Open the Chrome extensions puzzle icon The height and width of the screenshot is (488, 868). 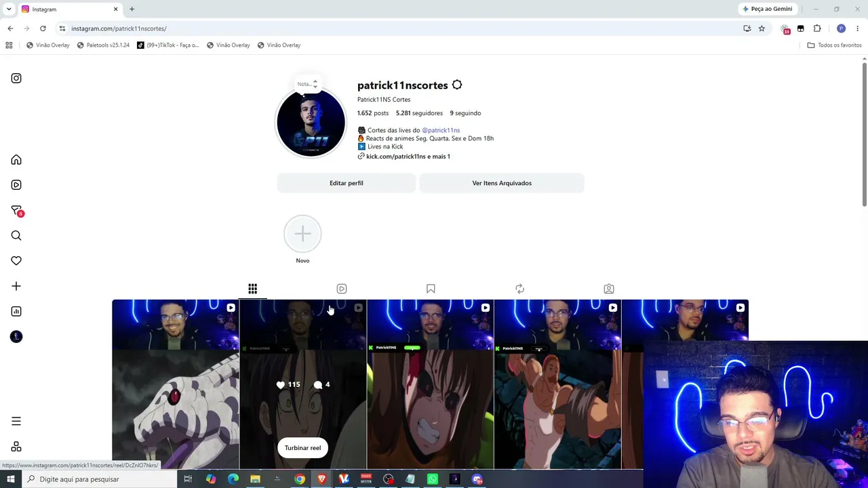(x=817, y=28)
